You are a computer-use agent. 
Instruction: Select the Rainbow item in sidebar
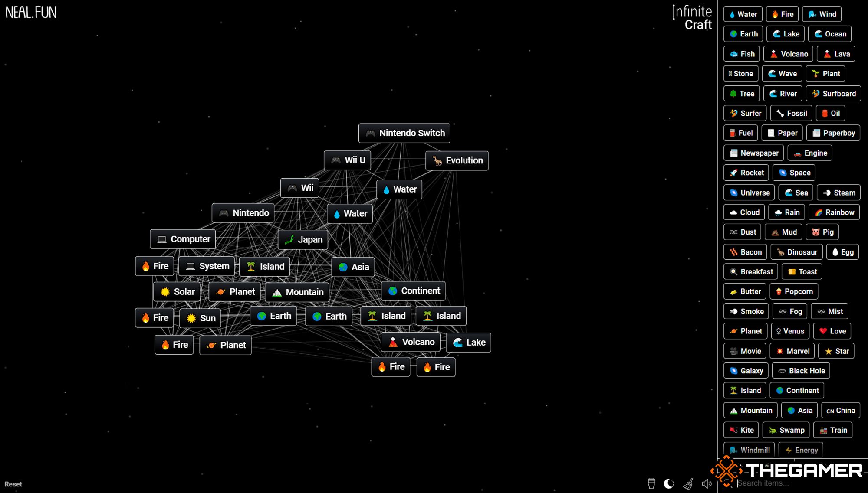click(x=834, y=212)
